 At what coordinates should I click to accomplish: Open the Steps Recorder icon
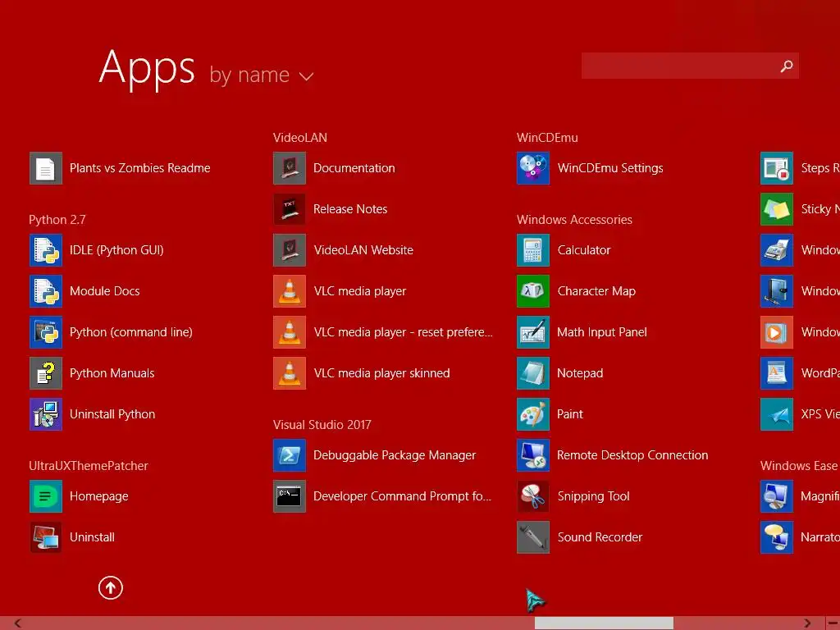click(777, 168)
